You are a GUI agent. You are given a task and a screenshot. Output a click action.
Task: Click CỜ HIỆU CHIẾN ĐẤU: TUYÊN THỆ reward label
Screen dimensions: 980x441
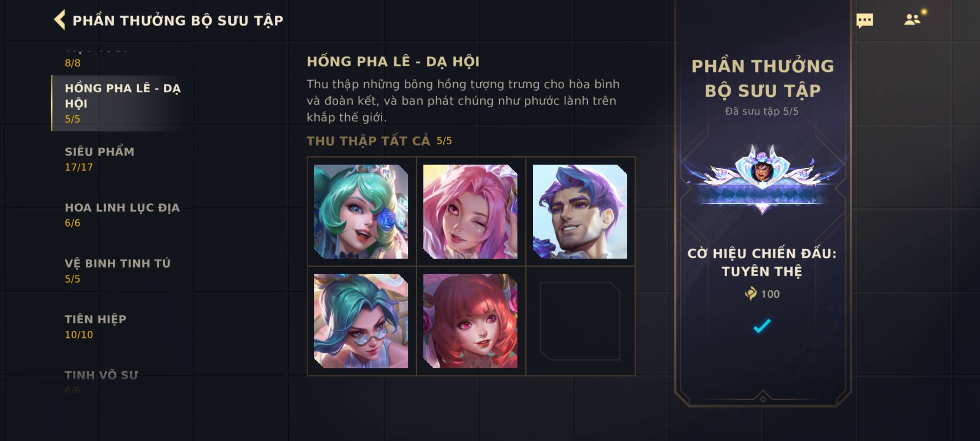tap(762, 262)
